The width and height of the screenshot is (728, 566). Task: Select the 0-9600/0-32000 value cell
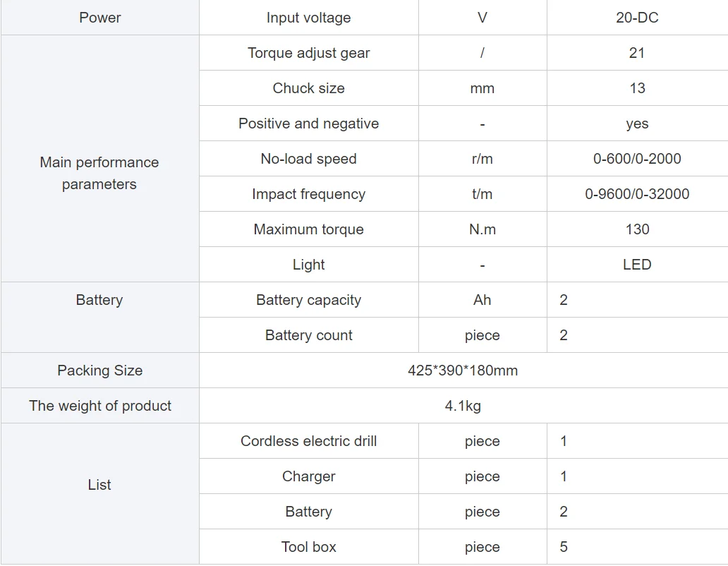click(636, 194)
